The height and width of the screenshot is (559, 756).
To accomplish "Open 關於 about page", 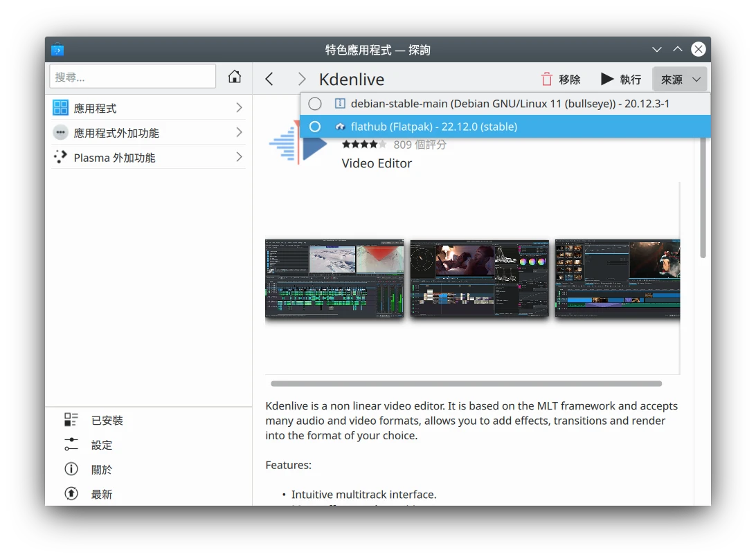I will pos(101,470).
